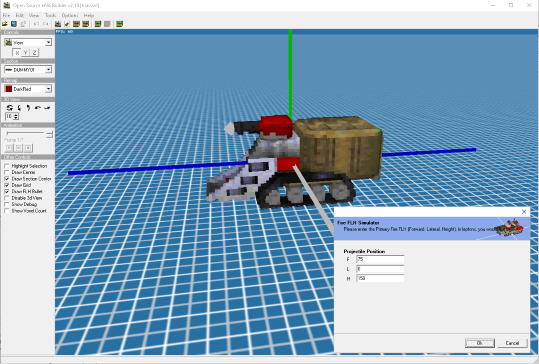Click the save disk icon in toolbar

14,24
